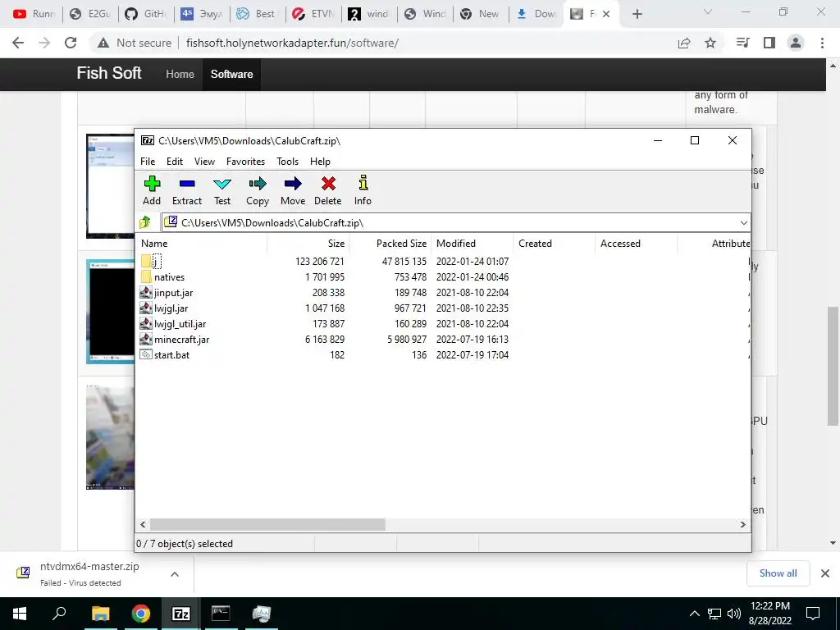Open the Favorites menu

click(x=245, y=162)
